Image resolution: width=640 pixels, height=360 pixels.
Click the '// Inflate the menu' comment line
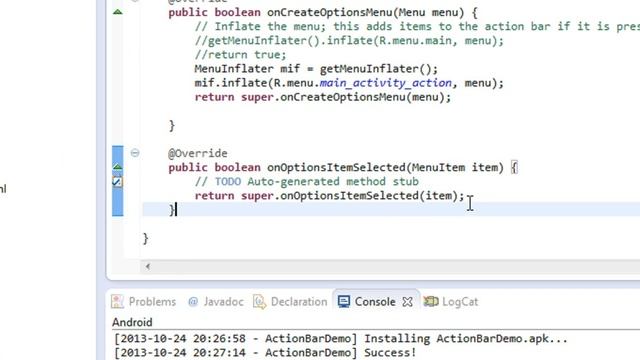coord(417,26)
